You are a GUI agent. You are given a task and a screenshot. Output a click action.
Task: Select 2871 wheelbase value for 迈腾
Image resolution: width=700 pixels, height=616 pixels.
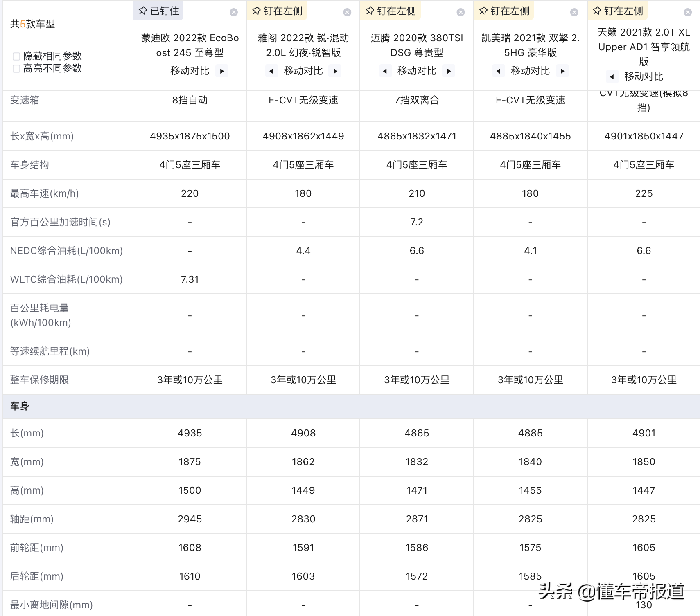click(417, 519)
